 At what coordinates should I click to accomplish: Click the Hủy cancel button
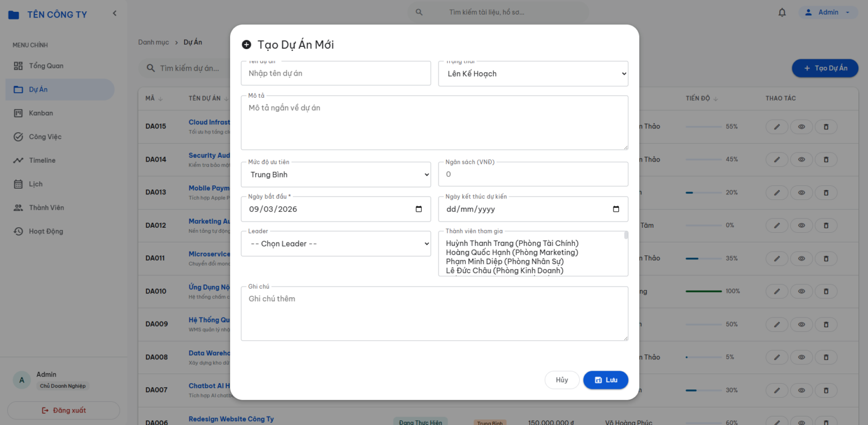pos(562,380)
